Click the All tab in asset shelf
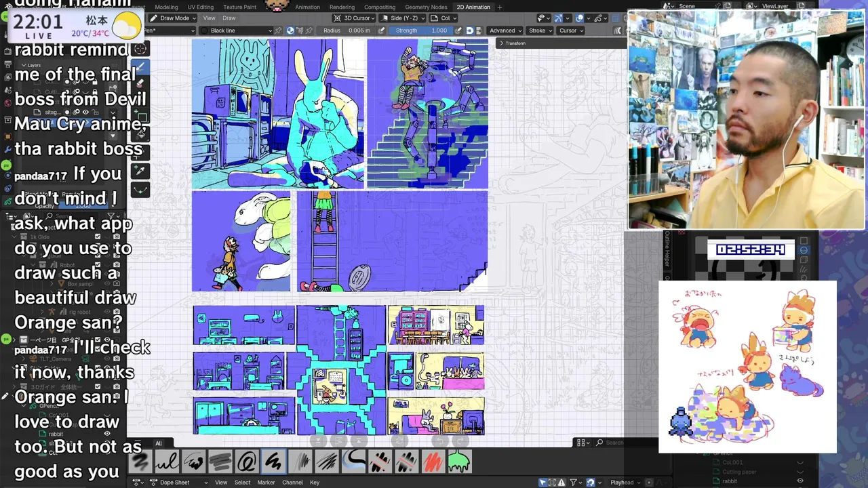 tap(159, 443)
